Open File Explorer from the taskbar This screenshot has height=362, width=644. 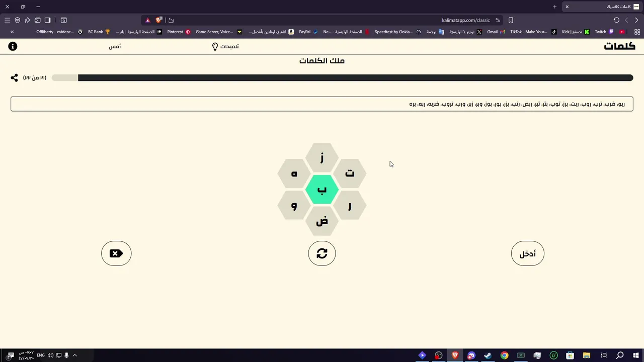(x=587, y=355)
